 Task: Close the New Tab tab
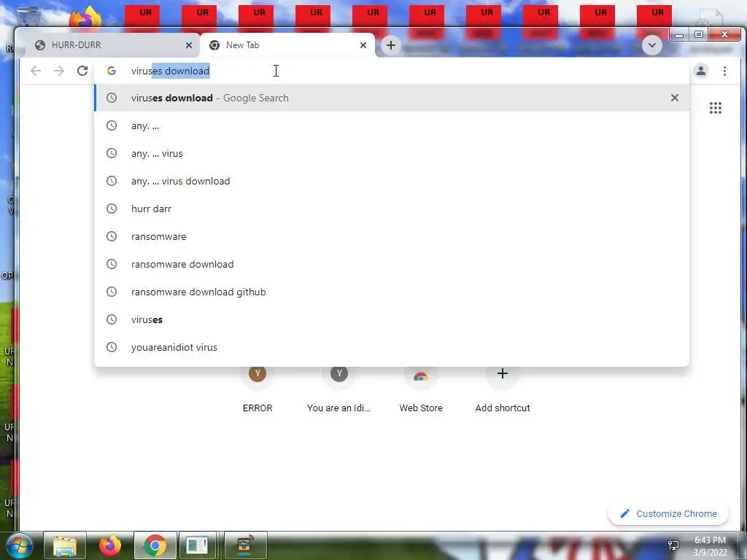363,45
